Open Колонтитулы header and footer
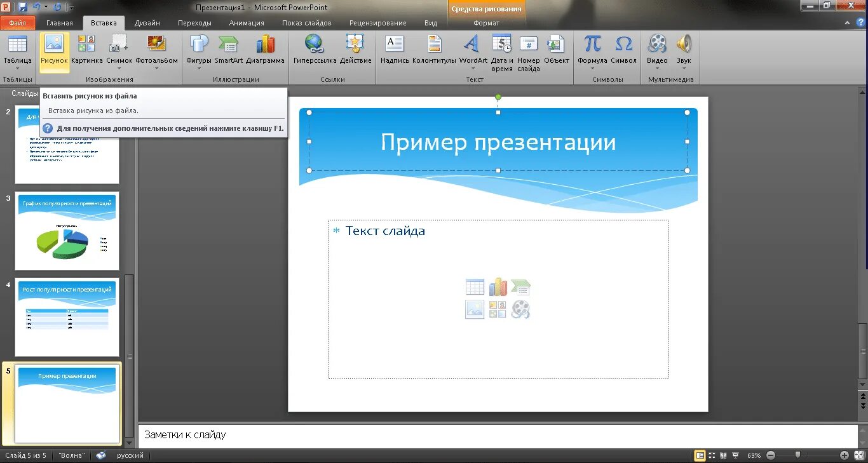Viewport: 868px width, 463px height. tap(434, 50)
